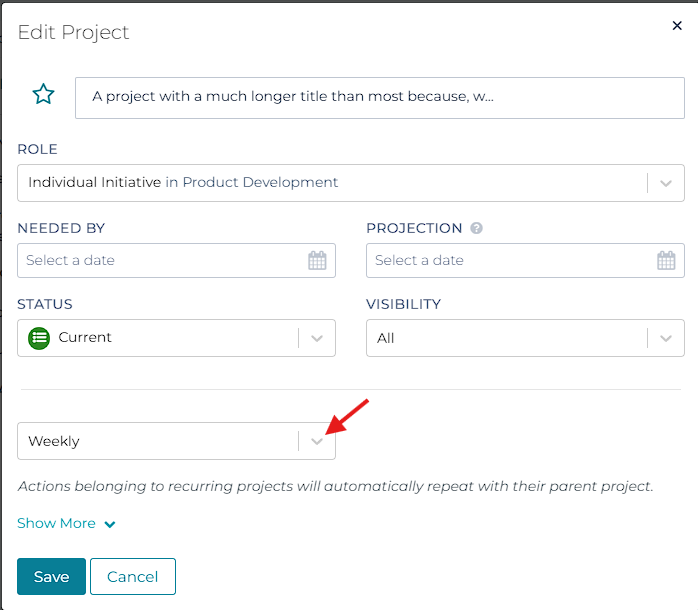
Task: Close the Edit Project dialog
Action: pyautogui.click(x=677, y=26)
